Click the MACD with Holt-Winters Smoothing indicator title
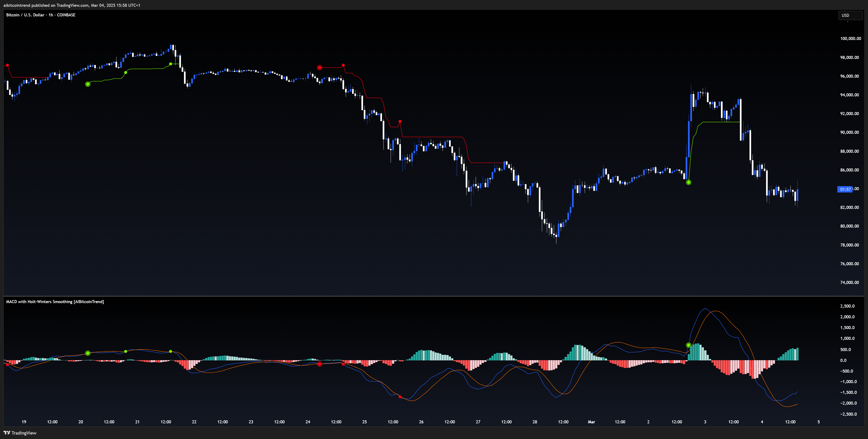Viewport: 868px width, 439px height. pyautogui.click(x=55, y=302)
